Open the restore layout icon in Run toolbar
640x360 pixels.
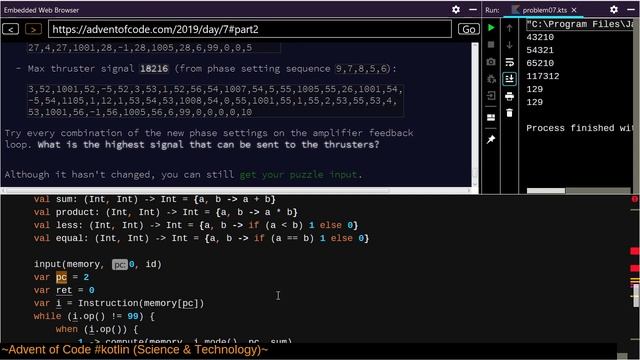(491, 118)
